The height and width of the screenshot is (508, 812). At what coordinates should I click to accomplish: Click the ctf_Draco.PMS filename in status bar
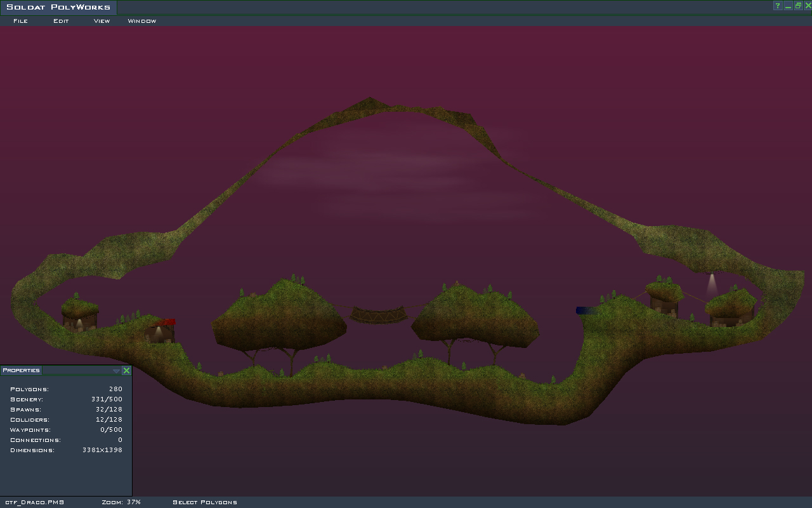click(34, 502)
